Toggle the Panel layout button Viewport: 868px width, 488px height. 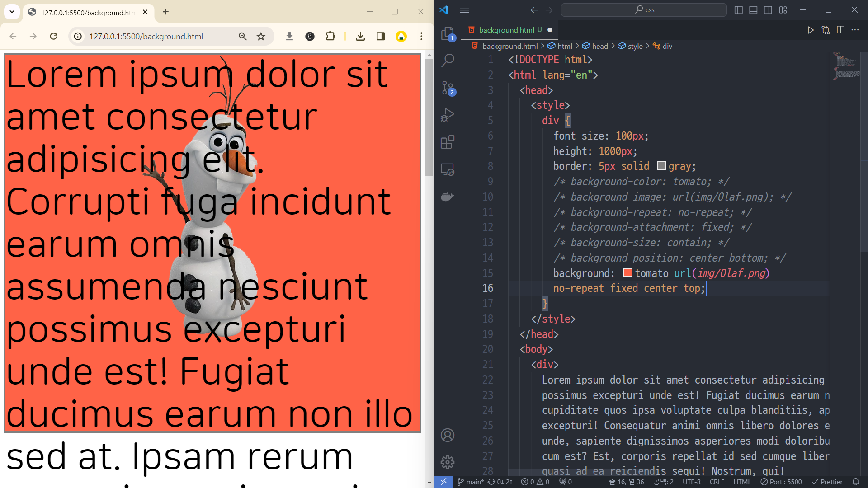[753, 10]
